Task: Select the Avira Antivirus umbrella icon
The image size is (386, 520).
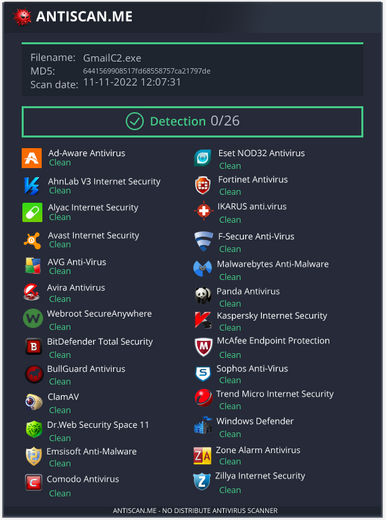Action: pos(32,292)
